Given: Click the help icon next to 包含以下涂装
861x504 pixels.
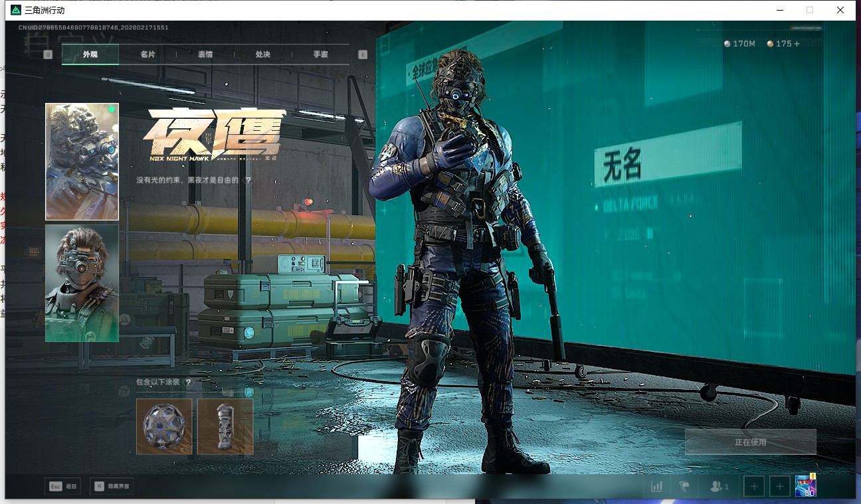Looking at the screenshot, I should point(188,382).
